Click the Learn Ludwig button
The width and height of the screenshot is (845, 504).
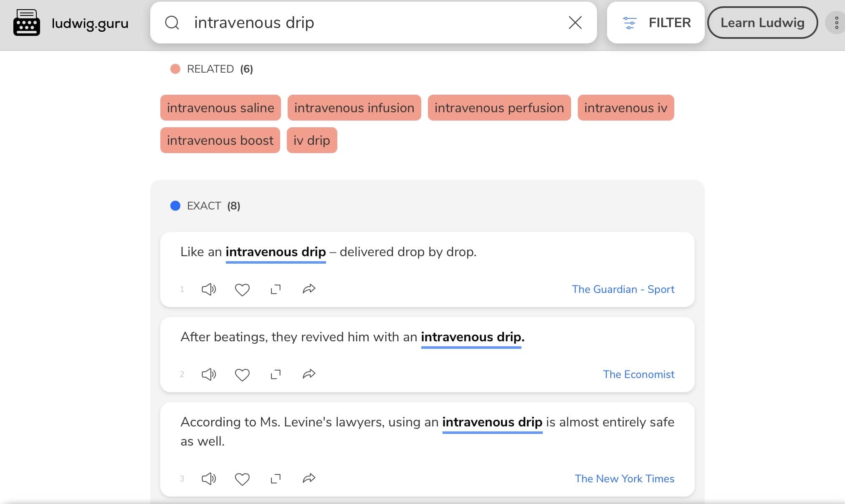coord(762,23)
